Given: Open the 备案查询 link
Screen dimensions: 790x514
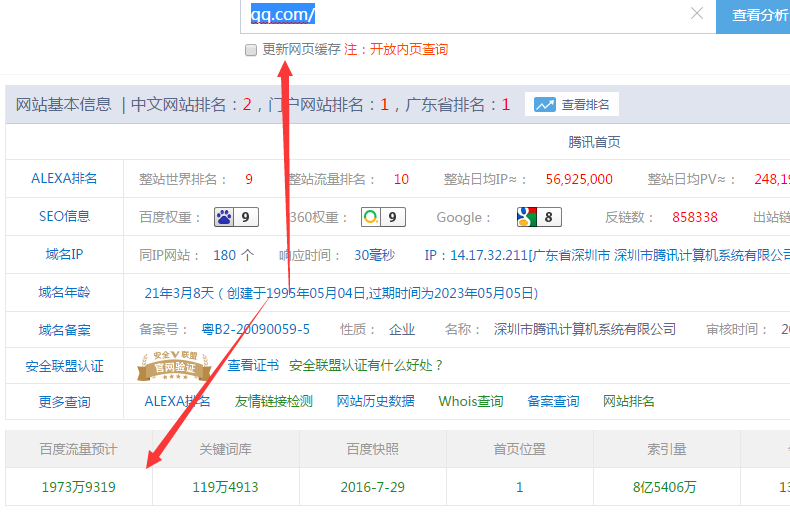Looking at the screenshot, I should pos(553,401).
